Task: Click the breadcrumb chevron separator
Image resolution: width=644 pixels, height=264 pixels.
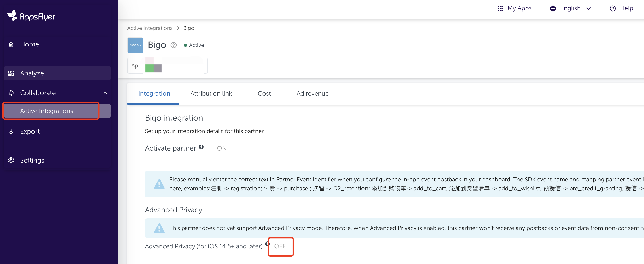Action: click(x=178, y=28)
